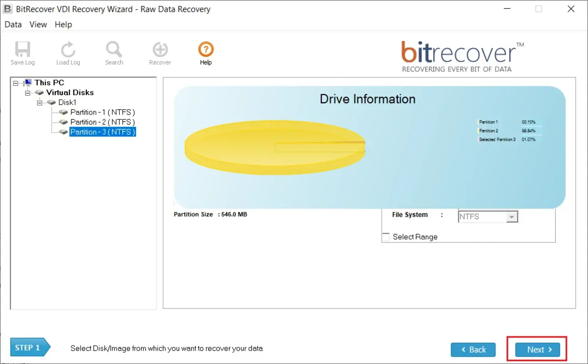Select the Load Log icon
This screenshot has height=364, width=588.
68,51
